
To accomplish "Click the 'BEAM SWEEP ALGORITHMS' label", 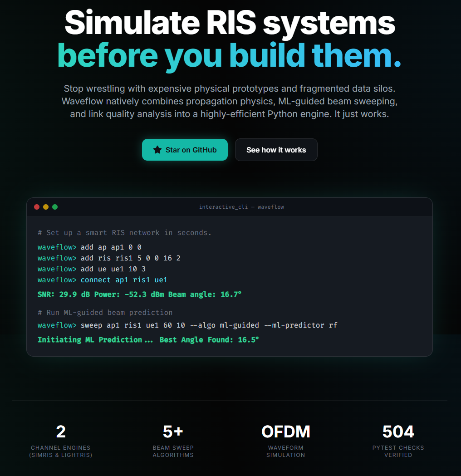I will (173, 451).
